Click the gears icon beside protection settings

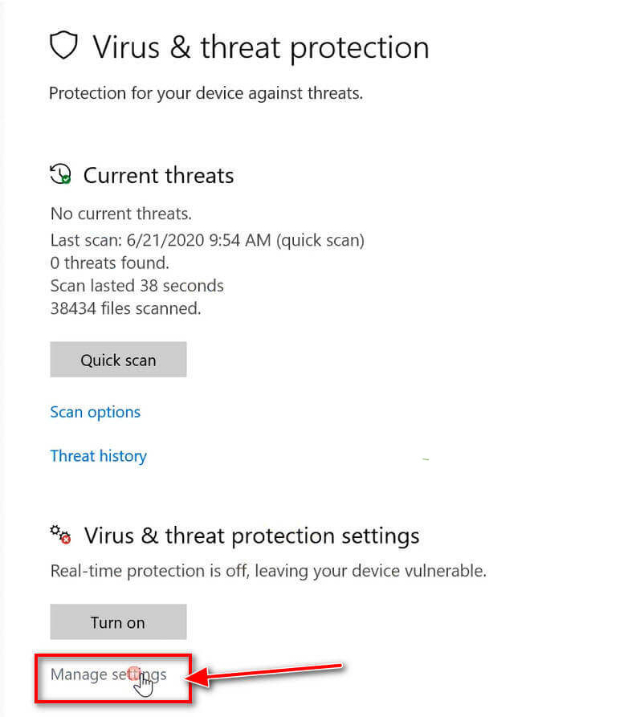[61, 535]
